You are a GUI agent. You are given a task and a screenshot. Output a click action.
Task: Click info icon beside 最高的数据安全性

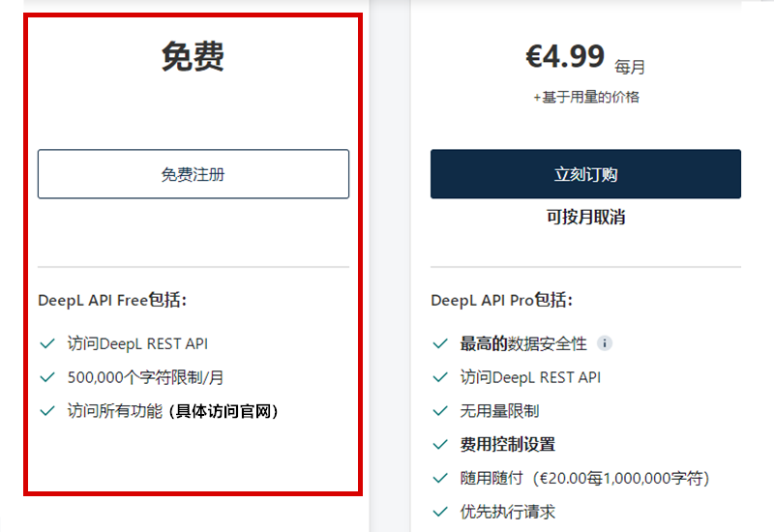[x=605, y=343]
